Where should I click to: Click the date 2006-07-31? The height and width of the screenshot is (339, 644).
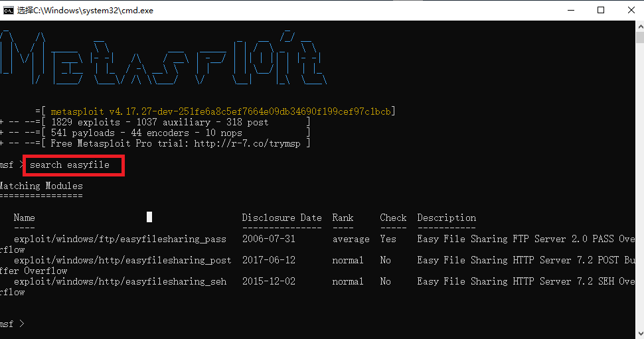[269, 239]
